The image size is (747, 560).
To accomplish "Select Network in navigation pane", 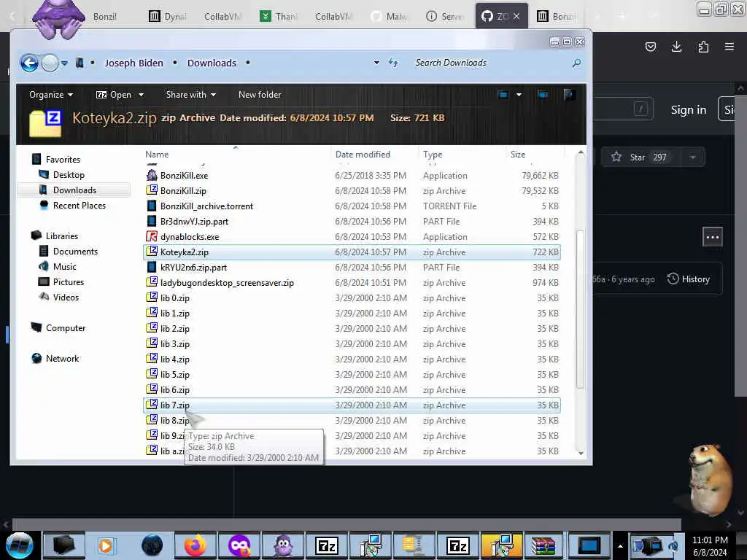I will 63,358.
